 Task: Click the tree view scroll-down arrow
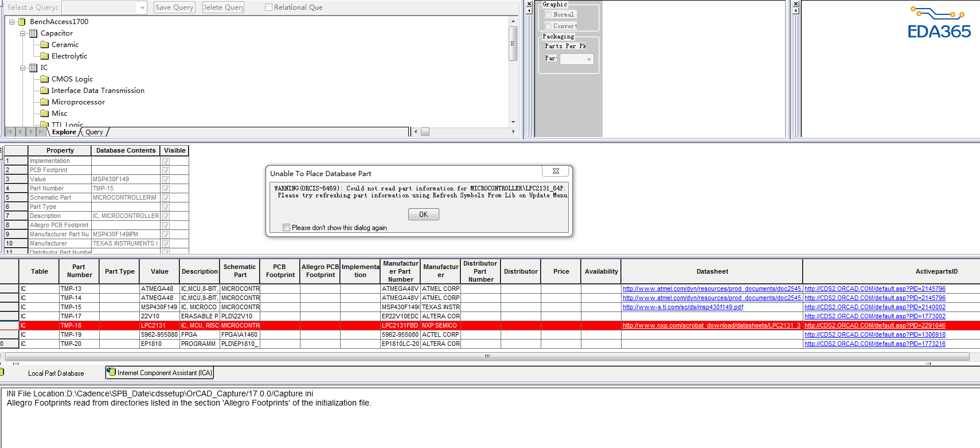[513, 122]
